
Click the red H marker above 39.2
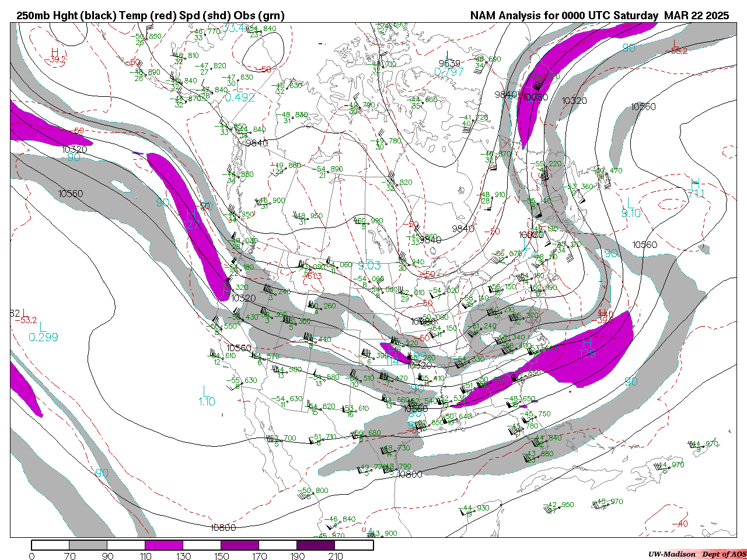tap(55, 51)
